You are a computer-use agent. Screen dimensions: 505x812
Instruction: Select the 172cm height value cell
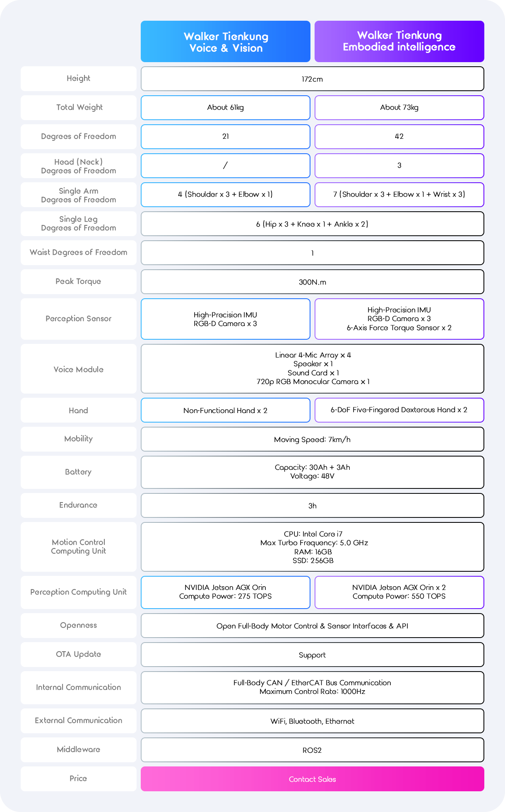point(312,79)
